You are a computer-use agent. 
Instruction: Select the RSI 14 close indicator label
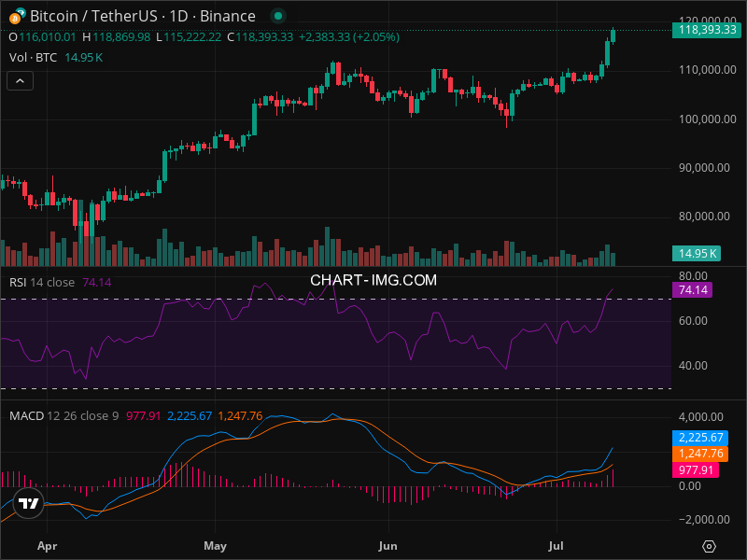(x=42, y=283)
